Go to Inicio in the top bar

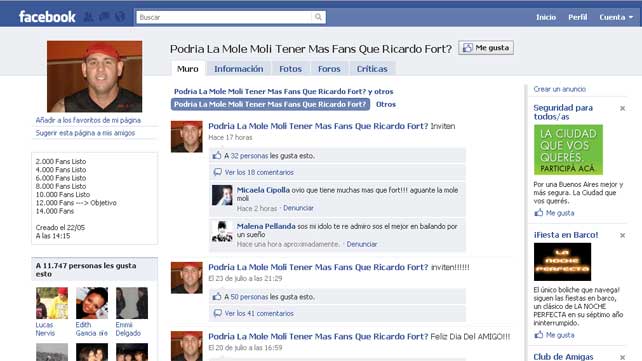[546, 17]
